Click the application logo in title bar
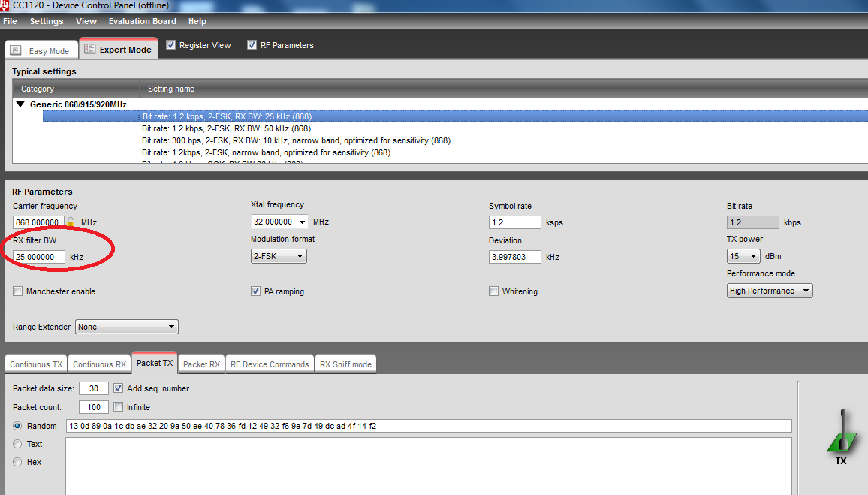 5,5
